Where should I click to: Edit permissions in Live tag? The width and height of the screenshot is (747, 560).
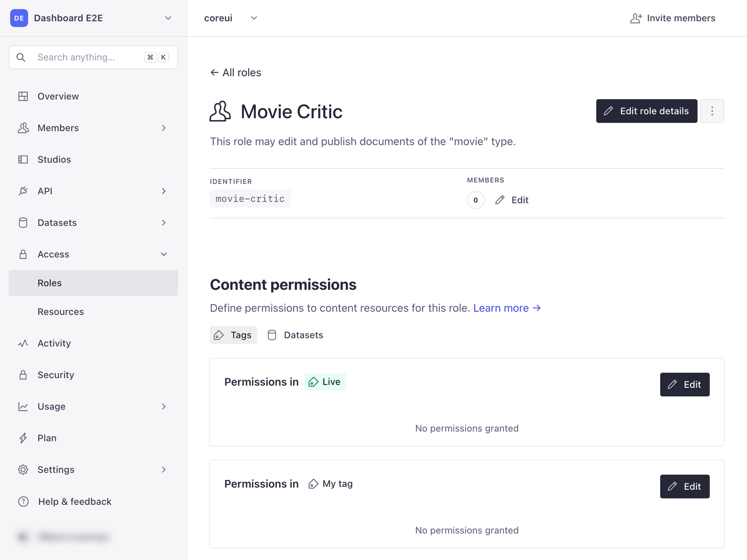pos(685,384)
